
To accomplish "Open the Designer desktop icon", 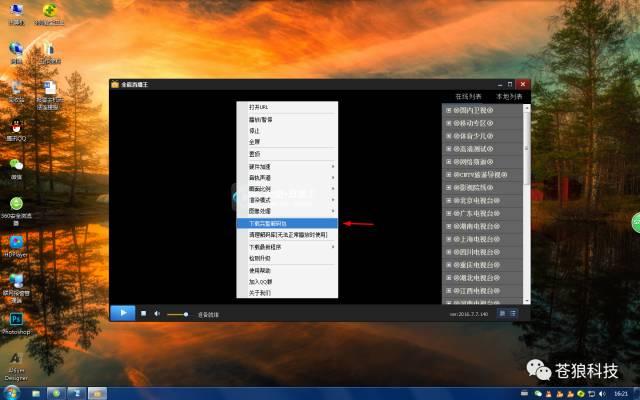I will point(16,366).
